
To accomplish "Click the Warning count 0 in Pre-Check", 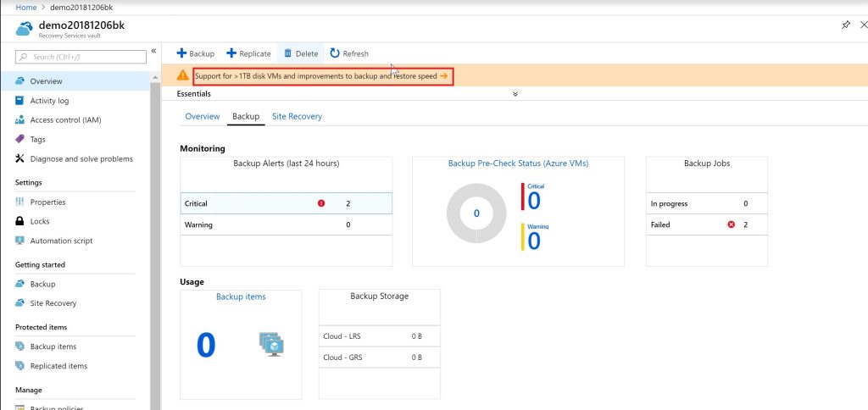I will [x=534, y=241].
